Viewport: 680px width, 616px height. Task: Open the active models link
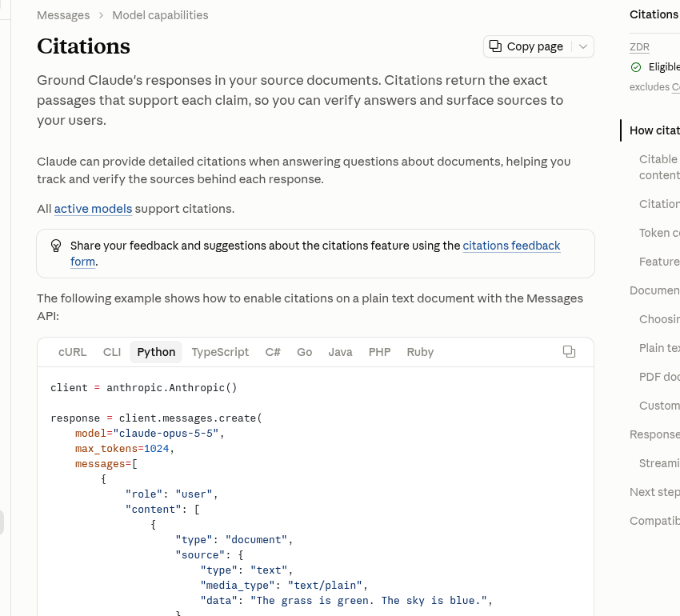(93, 209)
